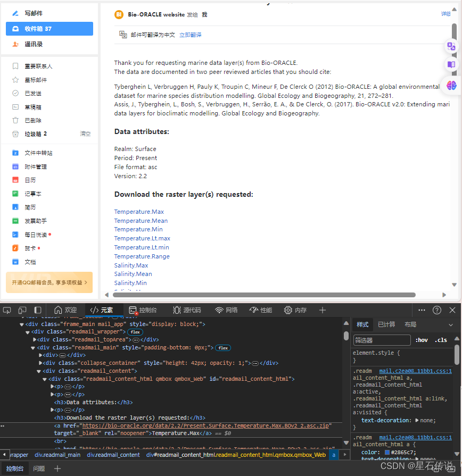Image resolution: width=462 pixels, height=476 pixels.
Task: Click the styles filter input 筛选器
Action: pyautogui.click(x=382, y=340)
